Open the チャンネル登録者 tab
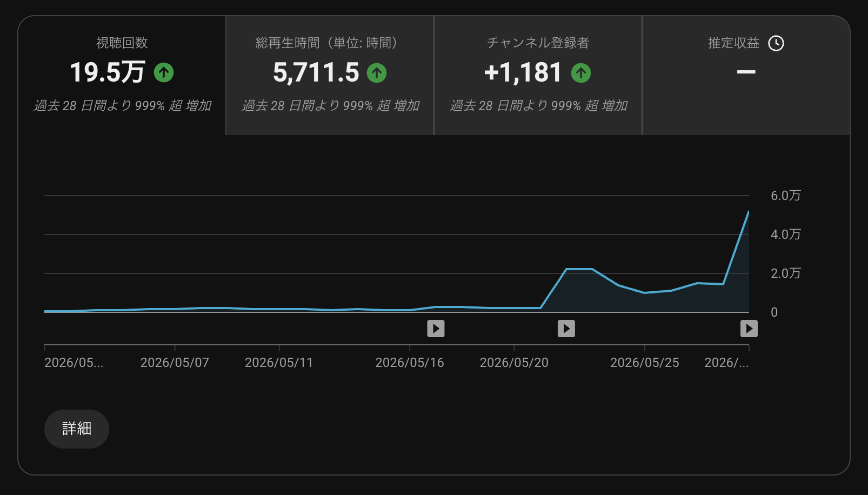 tap(538, 76)
